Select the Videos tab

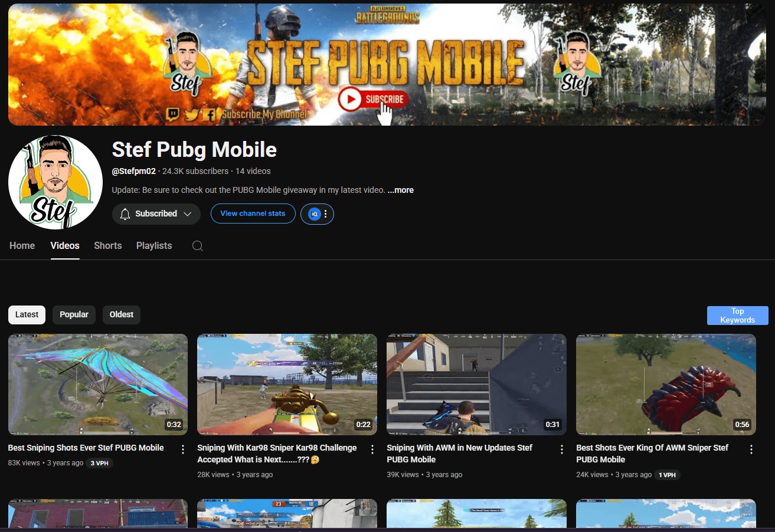point(65,246)
